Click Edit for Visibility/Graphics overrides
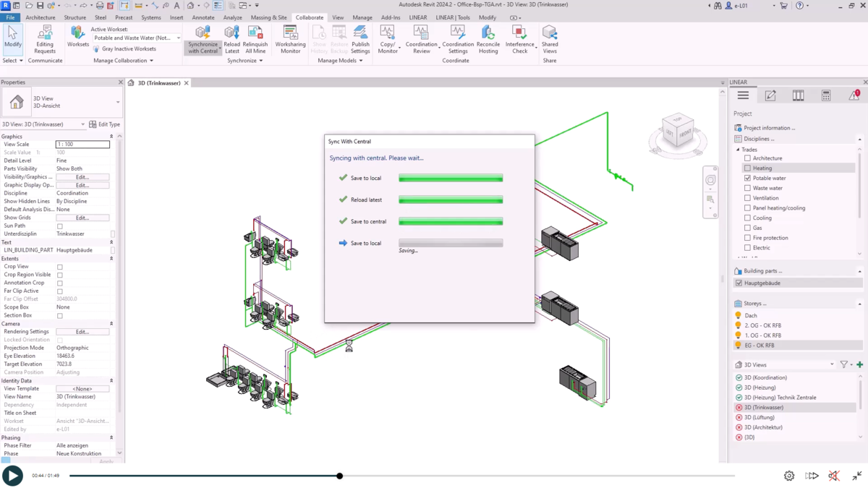 tap(82, 176)
